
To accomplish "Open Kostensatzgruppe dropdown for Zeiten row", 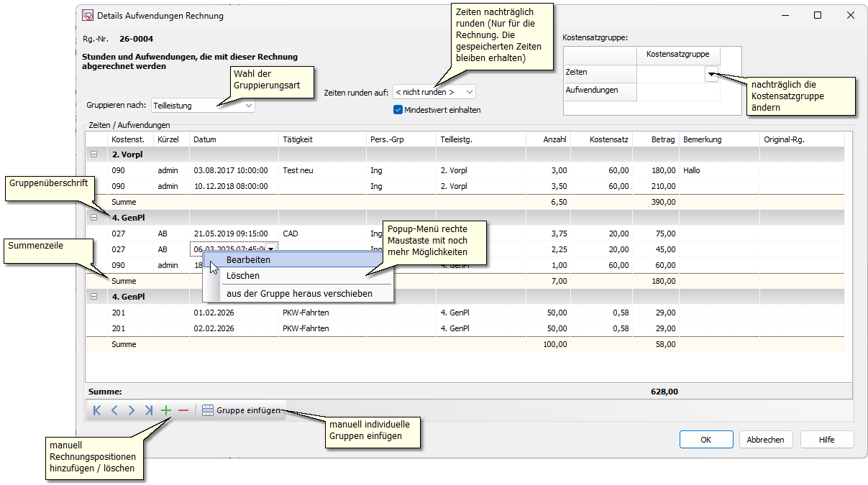I will point(711,73).
